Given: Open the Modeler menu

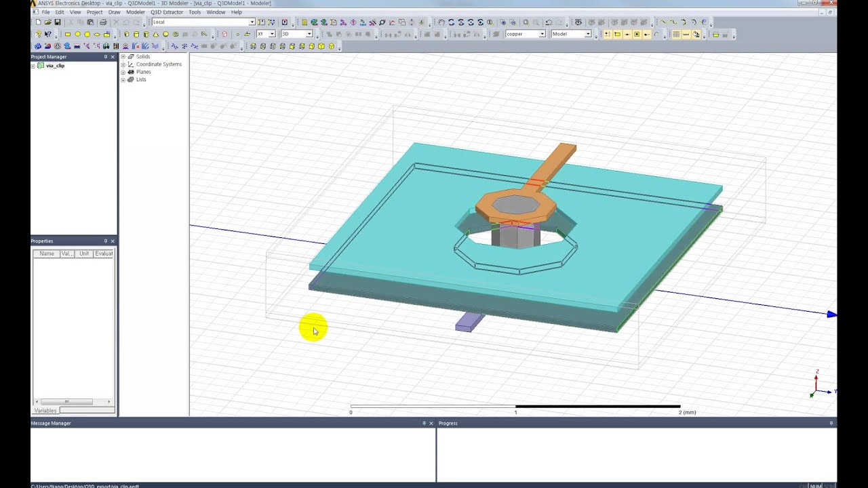Looking at the screenshot, I should tap(136, 12).
